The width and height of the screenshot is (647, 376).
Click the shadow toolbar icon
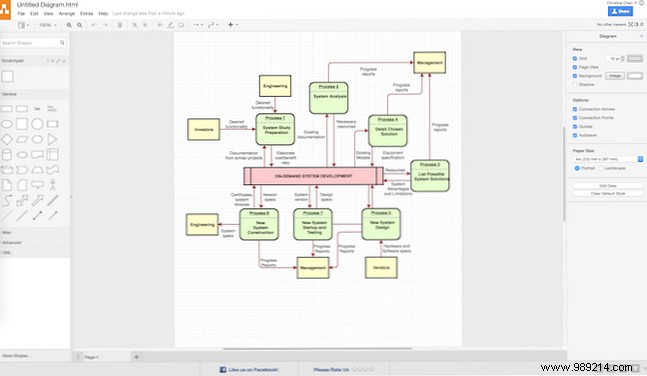pos(181,25)
